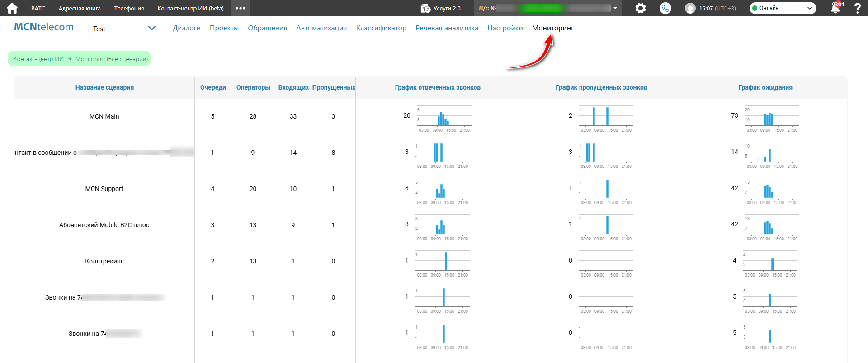Open Контакт-центр ИИ (beta) menu

click(x=190, y=8)
